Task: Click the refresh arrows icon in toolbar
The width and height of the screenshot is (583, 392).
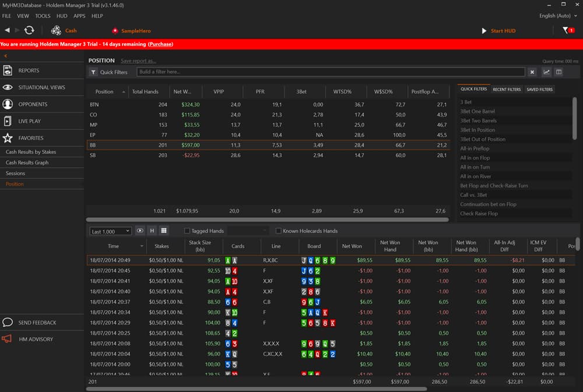Action: pyautogui.click(x=29, y=30)
